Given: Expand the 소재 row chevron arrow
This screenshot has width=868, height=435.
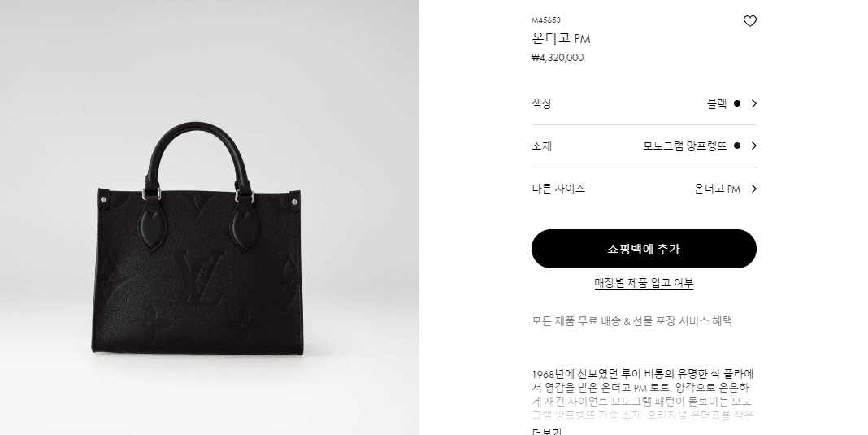Looking at the screenshot, I should coord(753,146).
